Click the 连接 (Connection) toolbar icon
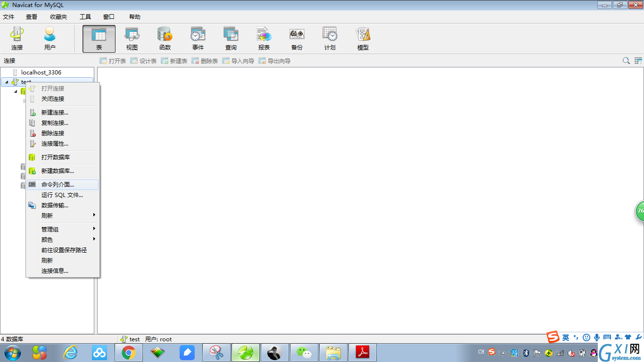 coord(17,39)
